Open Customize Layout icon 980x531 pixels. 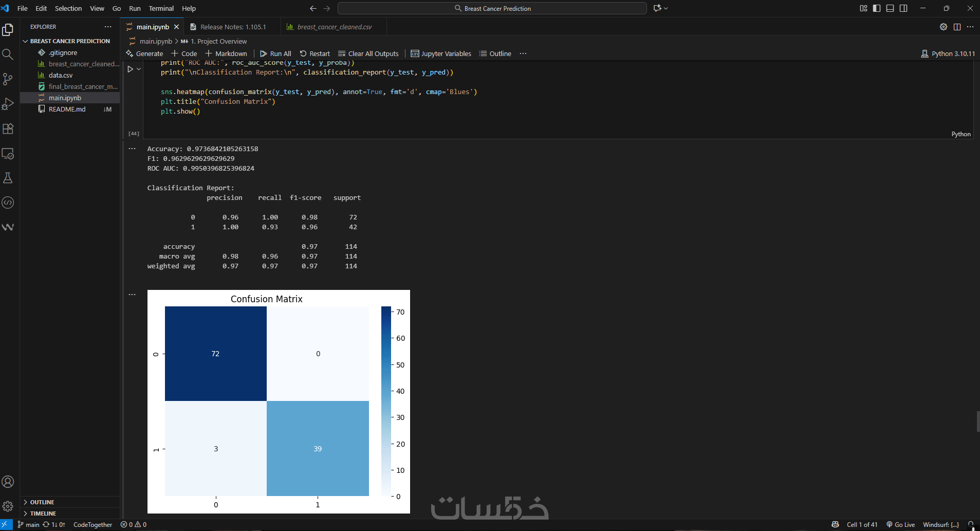click(x=863, y=8)
